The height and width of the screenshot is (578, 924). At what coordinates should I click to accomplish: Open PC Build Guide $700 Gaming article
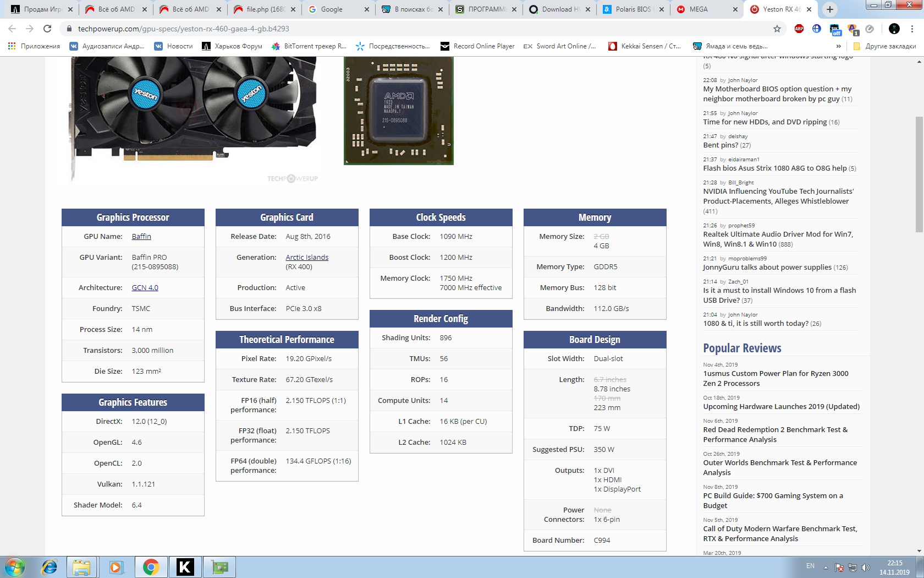(773, 500)
